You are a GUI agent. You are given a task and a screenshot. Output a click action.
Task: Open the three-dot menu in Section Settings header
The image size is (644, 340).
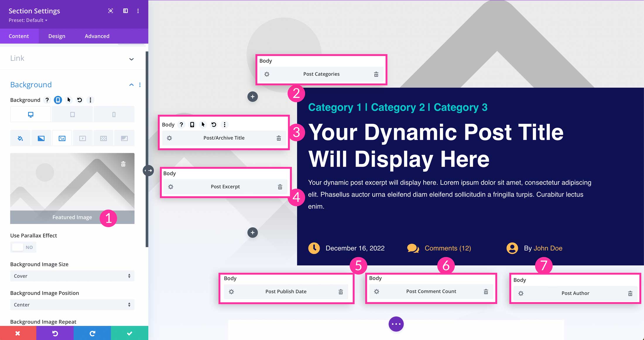138,11
